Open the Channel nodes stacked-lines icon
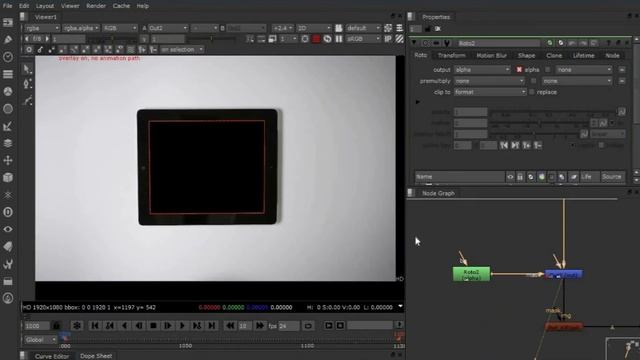Image resolution: width=640 pixels, height=360 pixels. point(8,74)
